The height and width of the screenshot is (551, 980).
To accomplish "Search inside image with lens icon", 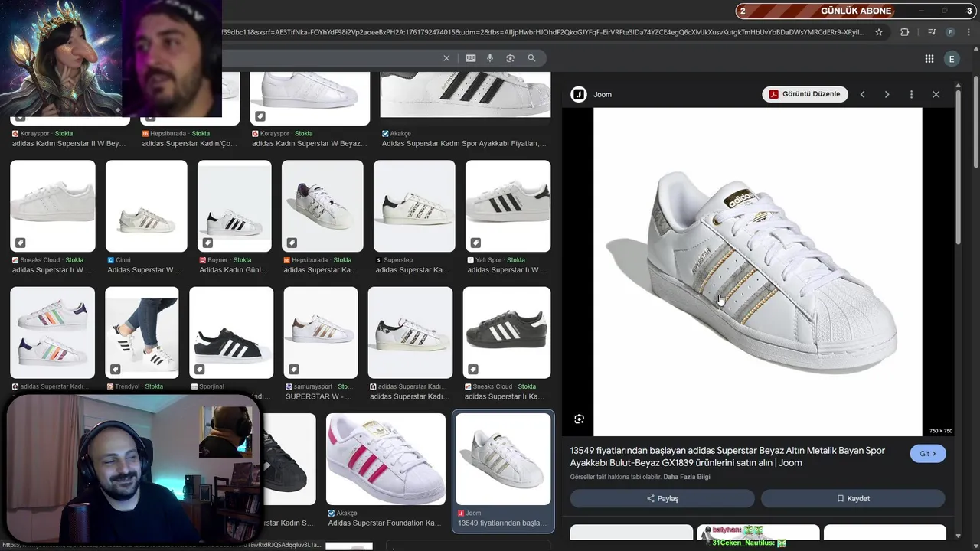I will [580, 419].
